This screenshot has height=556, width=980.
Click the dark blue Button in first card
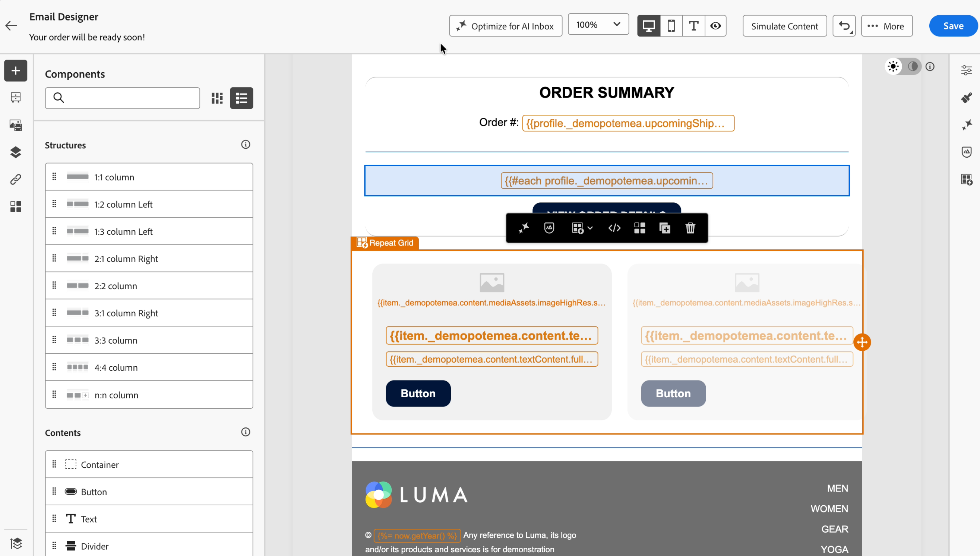(418, 393)
